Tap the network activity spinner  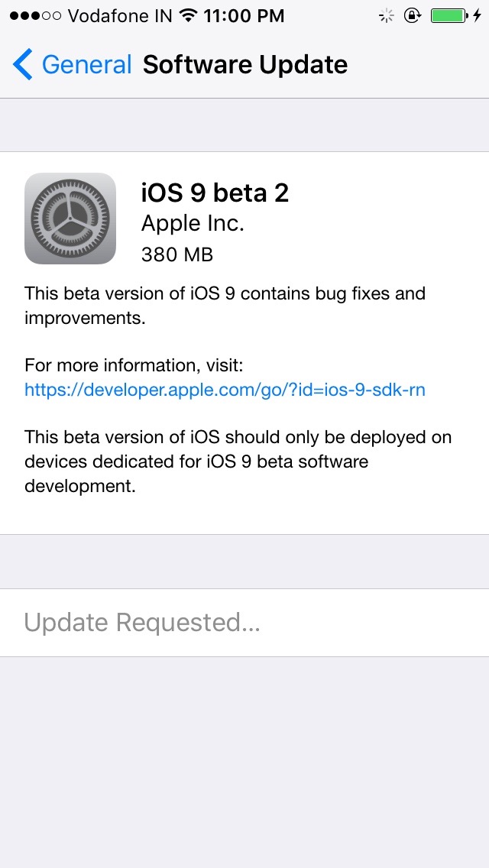pyautogui.click(x=387, y=15)
